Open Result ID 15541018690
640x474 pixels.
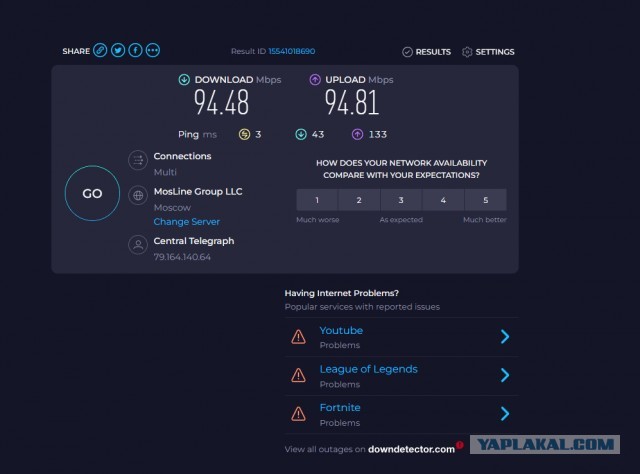pyautogui.click(x=291, y=51)
